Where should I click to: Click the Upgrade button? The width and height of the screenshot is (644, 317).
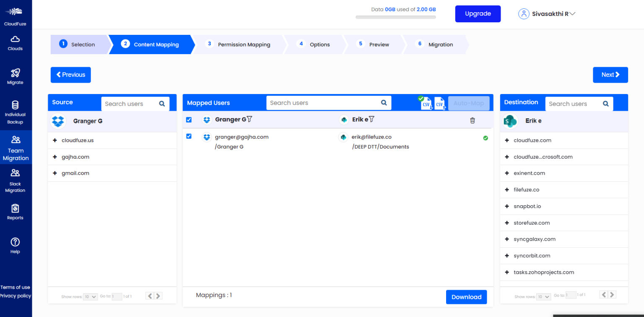tap(478, 13)
